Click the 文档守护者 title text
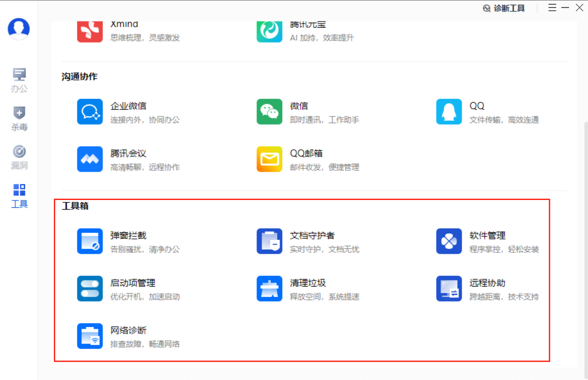 312,235
